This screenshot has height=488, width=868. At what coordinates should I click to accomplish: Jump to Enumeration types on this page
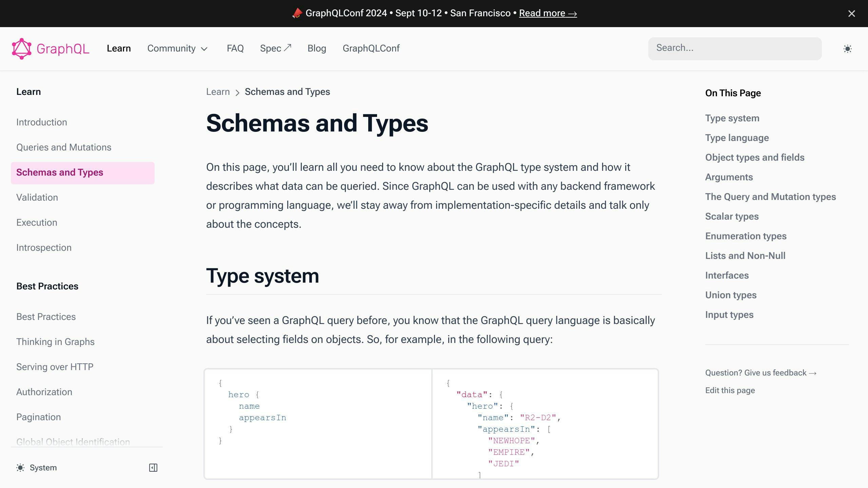[746, 236]
